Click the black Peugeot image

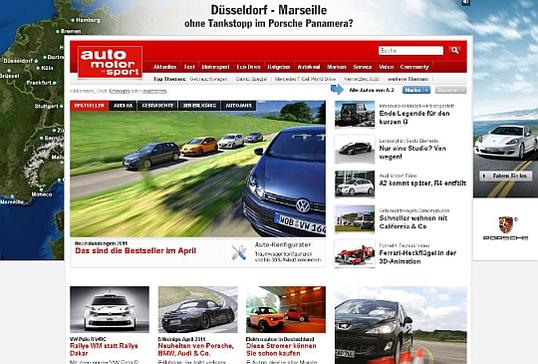tap(401, 325)
